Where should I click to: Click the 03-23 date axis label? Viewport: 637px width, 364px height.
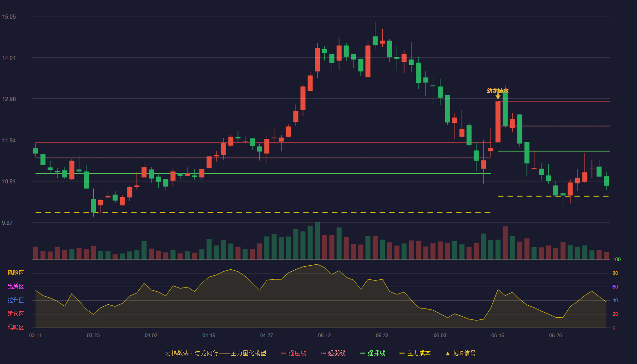click(93, 335)
